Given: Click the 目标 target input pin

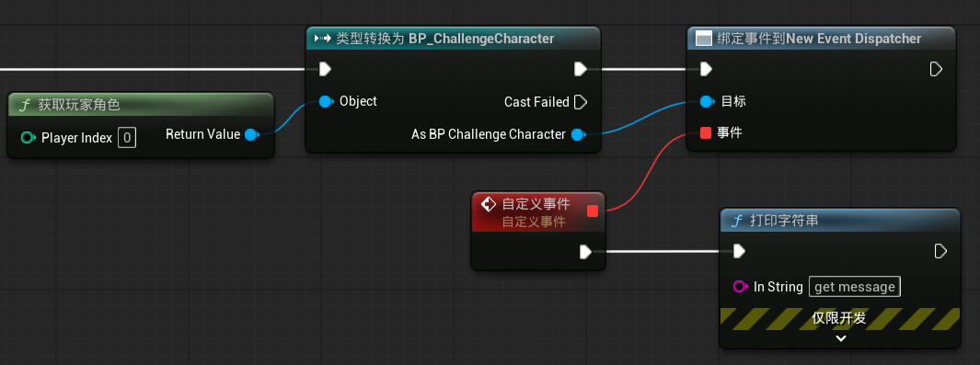Looking at the screenshot, I should (707, 101).
